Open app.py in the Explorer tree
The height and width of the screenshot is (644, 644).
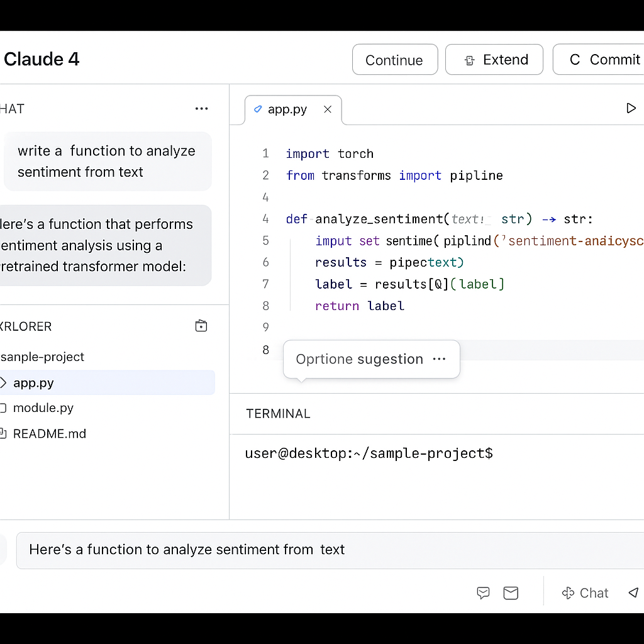(107, 383)
